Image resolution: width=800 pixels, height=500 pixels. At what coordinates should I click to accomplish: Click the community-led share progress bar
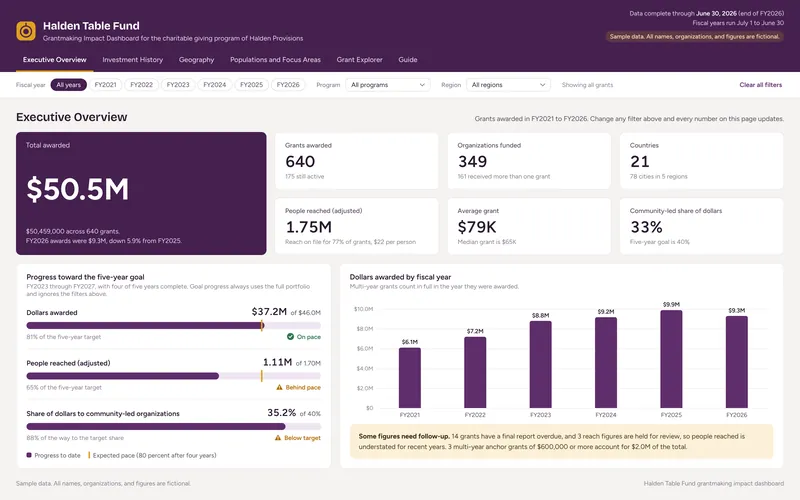pyautogui.click(x=173, y=427)
